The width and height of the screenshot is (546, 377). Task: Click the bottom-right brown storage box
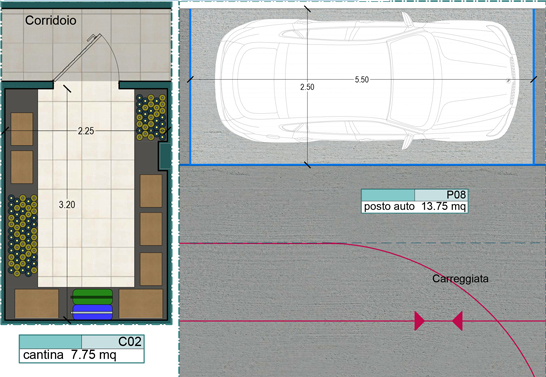[141, 303]
